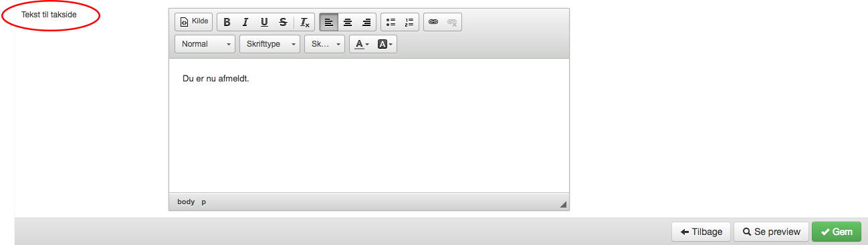Click the Tilbage button

(701, 232)
